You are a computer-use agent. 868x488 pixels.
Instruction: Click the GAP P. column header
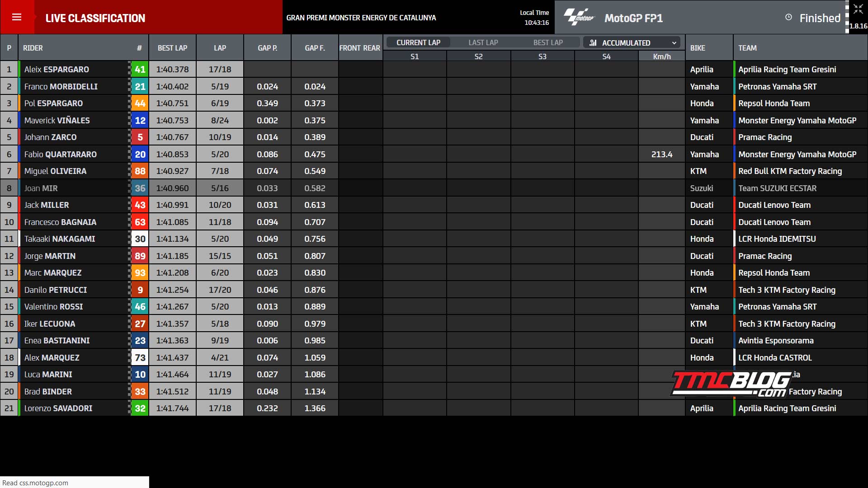point(268,48)
